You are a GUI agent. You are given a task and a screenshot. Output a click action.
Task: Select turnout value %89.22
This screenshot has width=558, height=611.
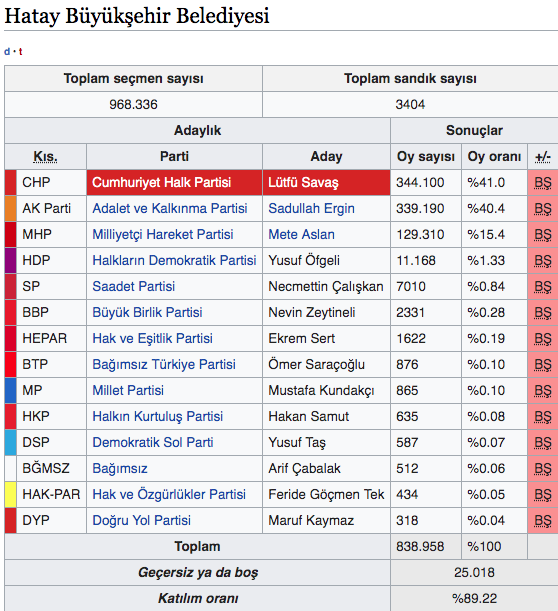coord(474,599)
